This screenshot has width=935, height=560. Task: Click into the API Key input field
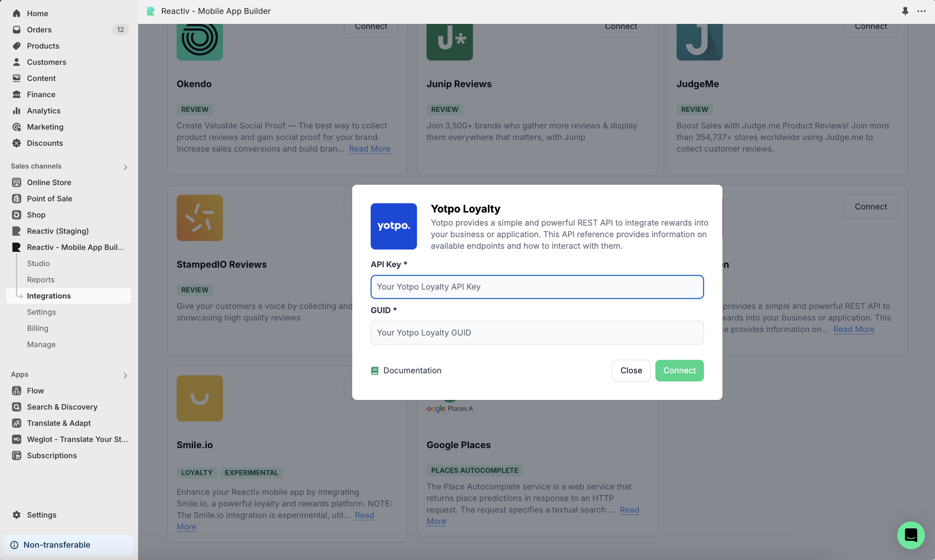coord(537,287)
